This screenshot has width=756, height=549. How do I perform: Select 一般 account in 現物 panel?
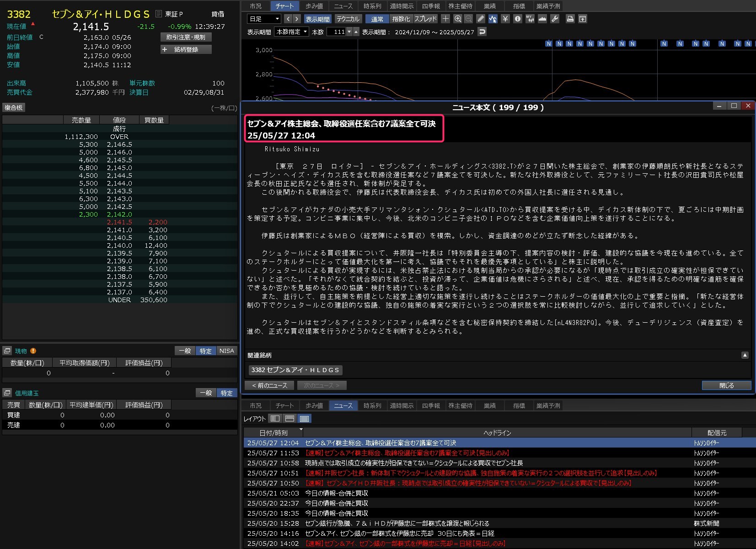tap(185, 351)
